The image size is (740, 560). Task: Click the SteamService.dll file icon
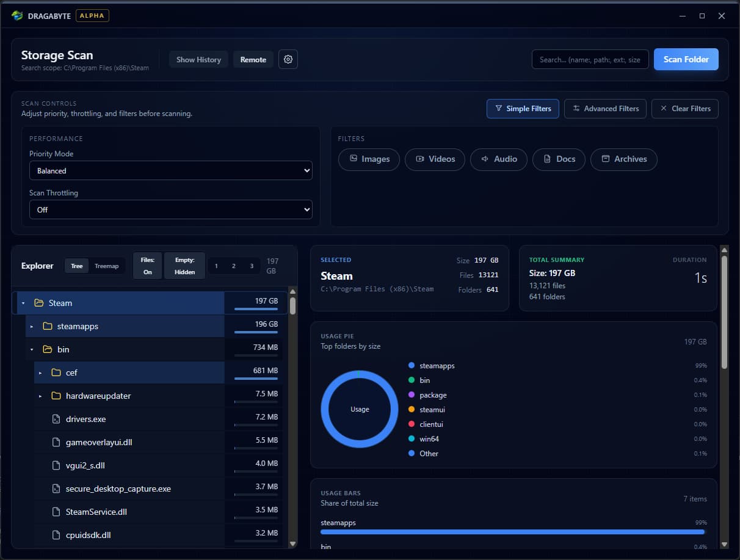[x=56, y=512]
